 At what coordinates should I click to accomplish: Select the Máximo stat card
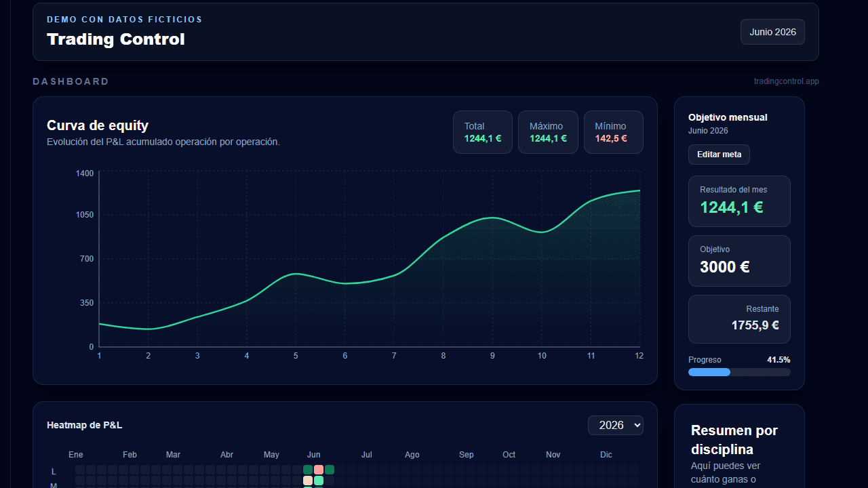(548, 132)
